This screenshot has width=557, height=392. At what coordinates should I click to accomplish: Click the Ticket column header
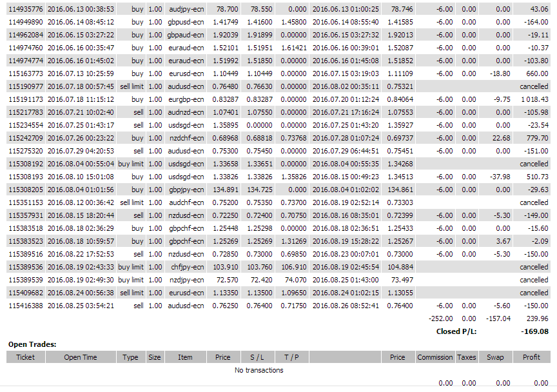pos(26,357)
